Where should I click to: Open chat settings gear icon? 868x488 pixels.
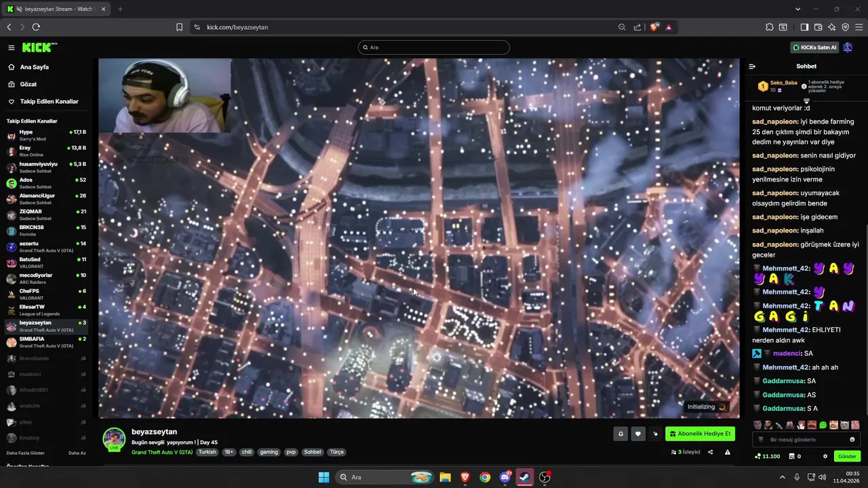pyautogui.click(x=825, y=456)
